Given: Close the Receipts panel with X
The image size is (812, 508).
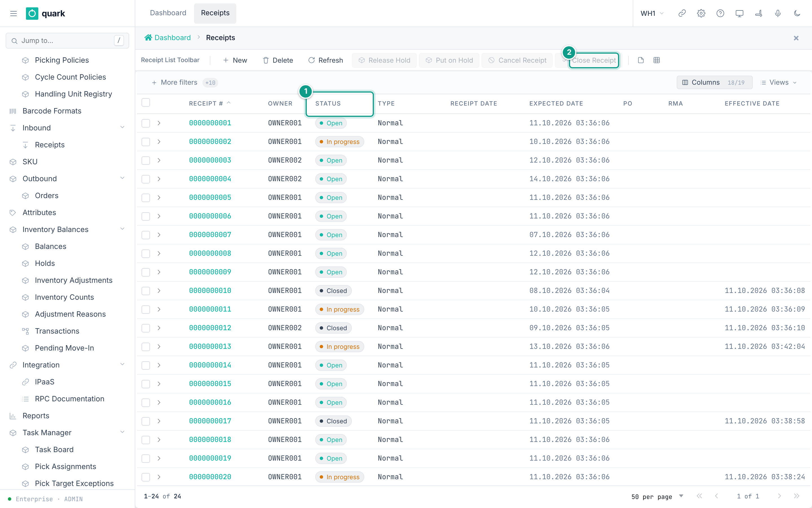Looking at the screenshot, I should point(796,38).
